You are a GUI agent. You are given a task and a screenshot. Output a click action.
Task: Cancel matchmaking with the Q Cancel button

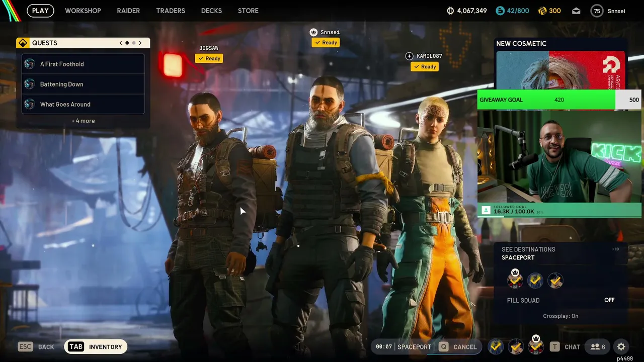click(457, 347)
